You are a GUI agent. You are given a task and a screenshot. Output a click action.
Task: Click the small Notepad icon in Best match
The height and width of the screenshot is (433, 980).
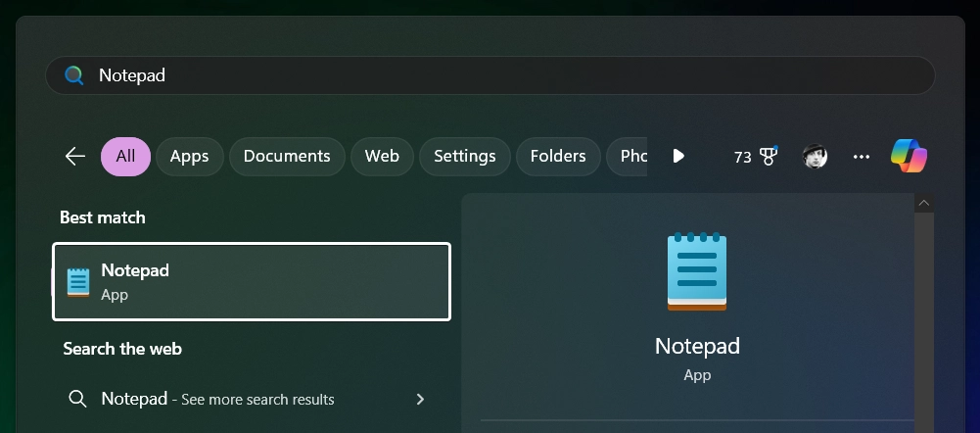click(78, 282)
